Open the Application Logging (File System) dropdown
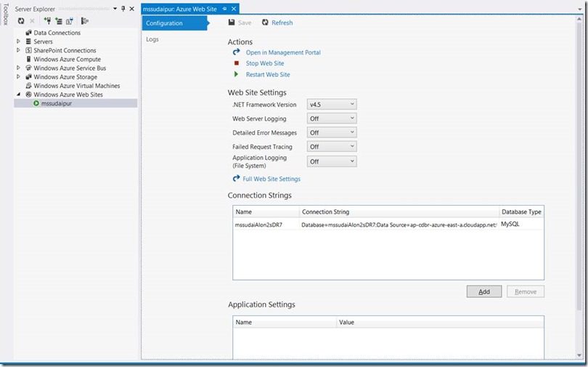Viewport: 588px width, 367px height. coord(332,161)
